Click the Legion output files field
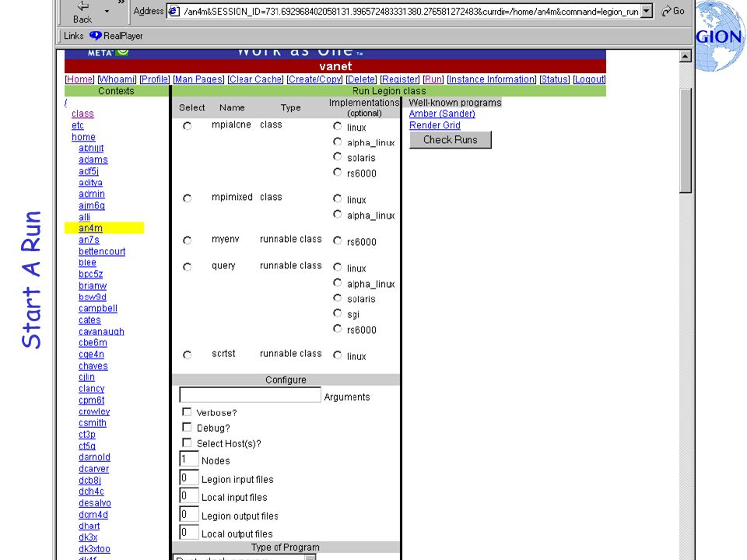The height and width of the screenshot is (560, 747). coord(188,514)
